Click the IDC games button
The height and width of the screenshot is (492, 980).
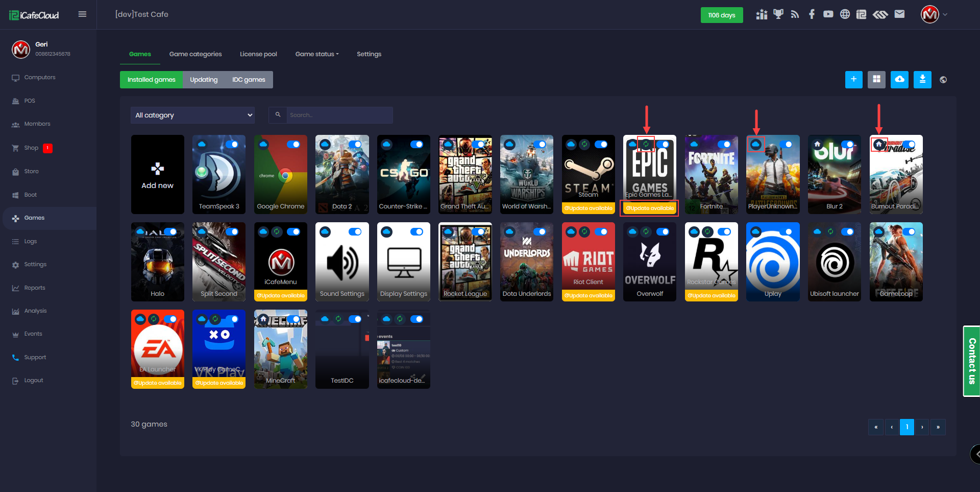coord(249,80)
